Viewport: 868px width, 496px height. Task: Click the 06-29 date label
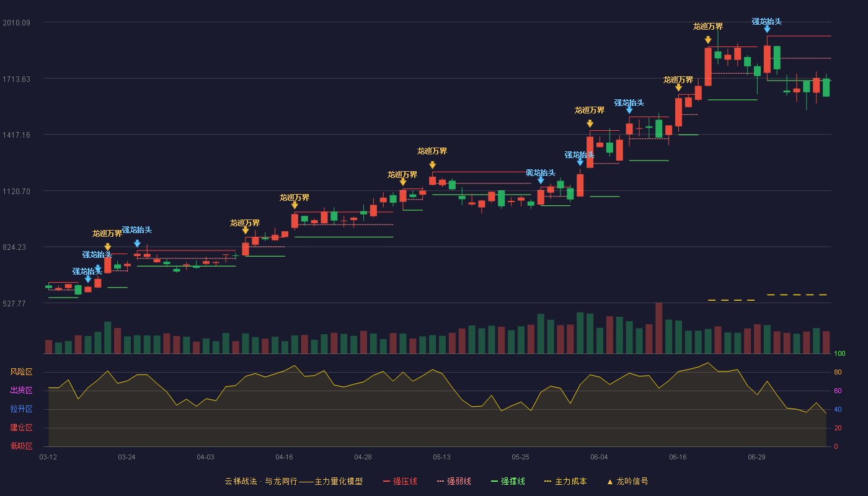tap(756, 457)
